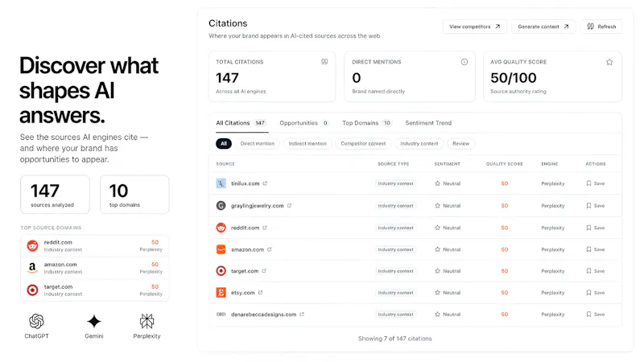This screenshot has height=362, width=644.
Task: Click the Amazon favicon in the citations table
Action: [221, 249]
